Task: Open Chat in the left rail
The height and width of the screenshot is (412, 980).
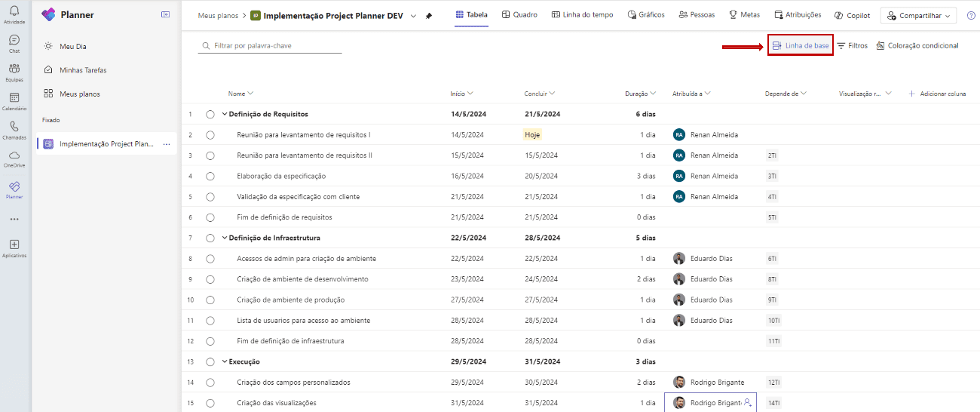Action: (14, 41)
